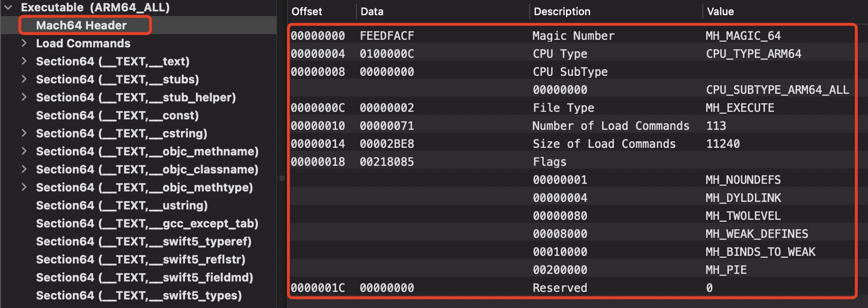Select Section64 (__TEXT,__const) in sidebar
This screenshot has width=868, height=308.
click(x=117, y=115)
